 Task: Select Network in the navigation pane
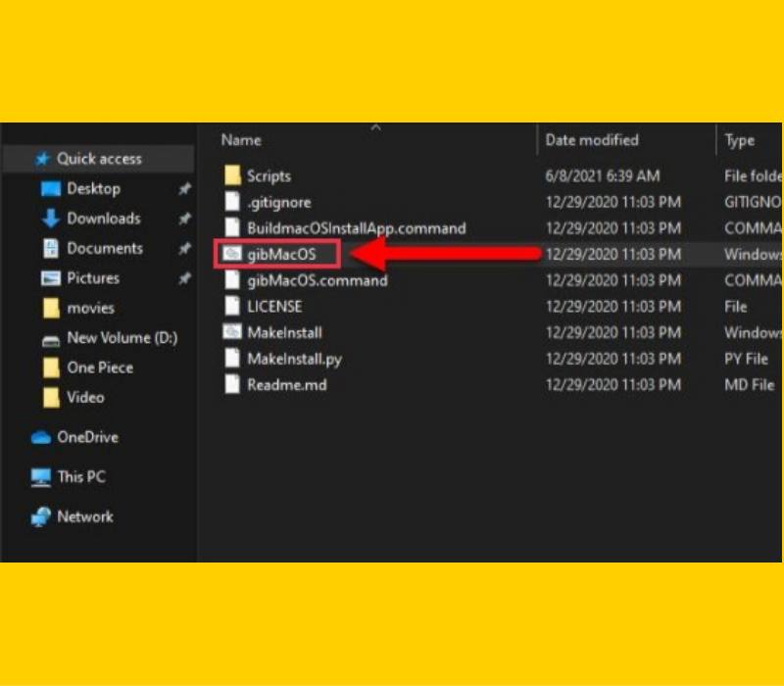(x=85, y=516)
